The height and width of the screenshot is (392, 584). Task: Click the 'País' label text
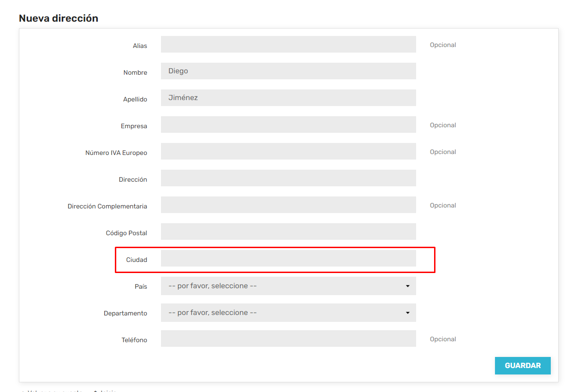pos(141,286)
